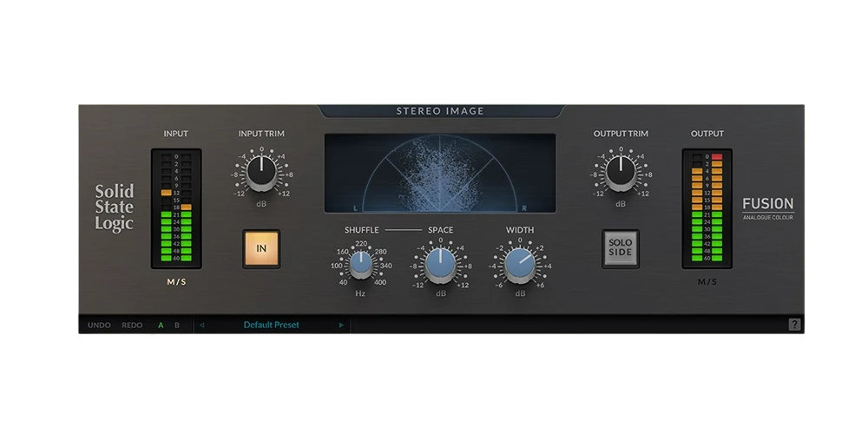Image resolution: width=868 pixels, height=434 pixels.
Task: Click the WIDTH label
Action: 520,230
